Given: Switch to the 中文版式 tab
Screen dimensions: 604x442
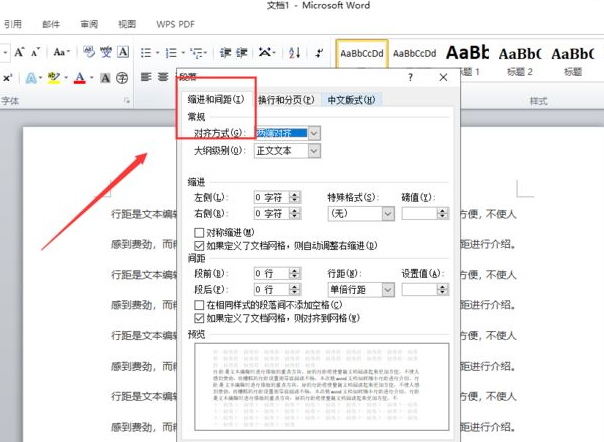Looking at the screenshot, I should click(352, 100).
